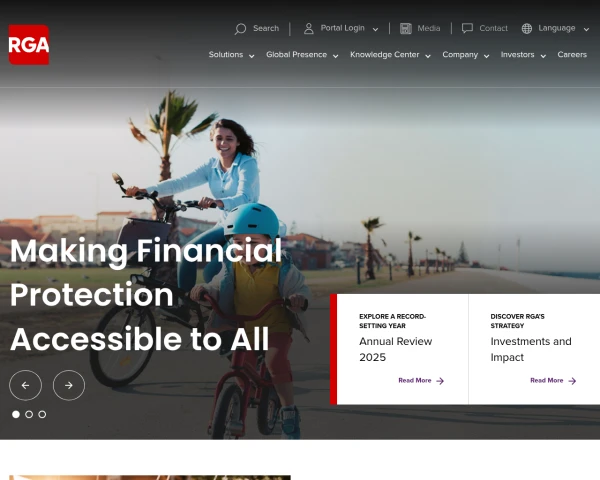Select the third carousel dot
The width and height of the screenshot is (600, 480).
click(x=42, y=414)
